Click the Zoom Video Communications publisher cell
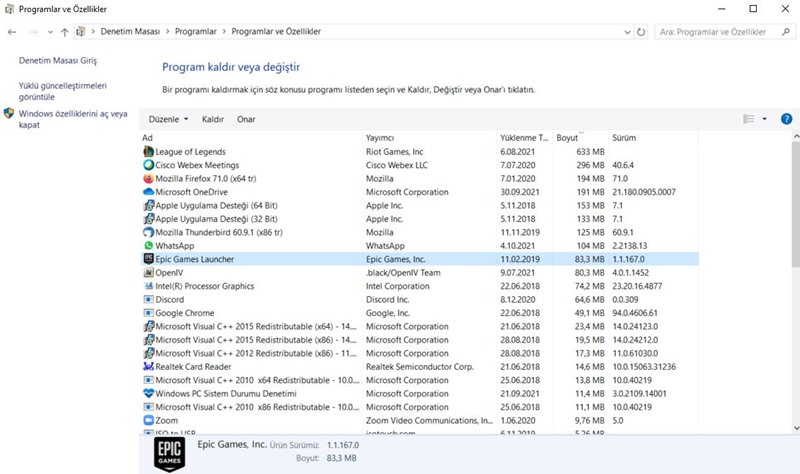The image size is (800, 474). 429,420
